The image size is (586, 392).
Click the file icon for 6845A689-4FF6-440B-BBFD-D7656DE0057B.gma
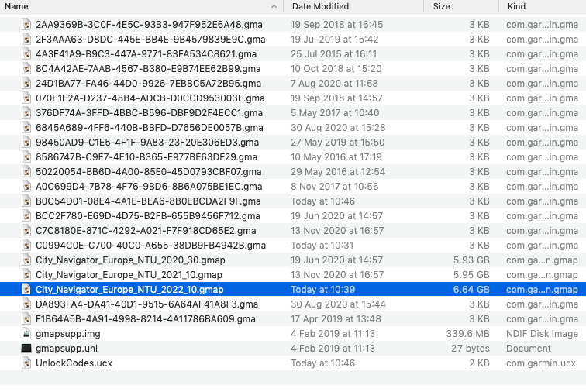pos(26,128)
